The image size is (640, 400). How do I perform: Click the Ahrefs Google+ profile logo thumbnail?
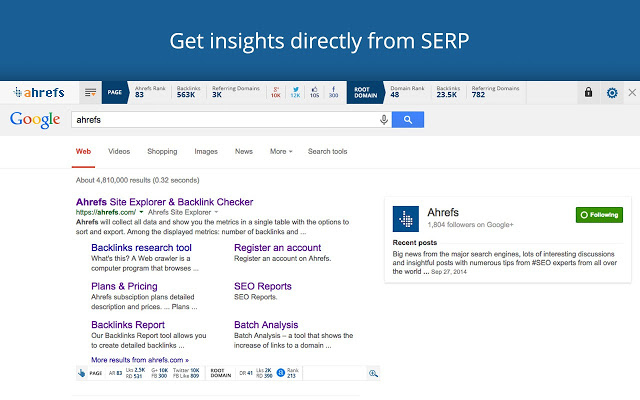click(405, 219)
